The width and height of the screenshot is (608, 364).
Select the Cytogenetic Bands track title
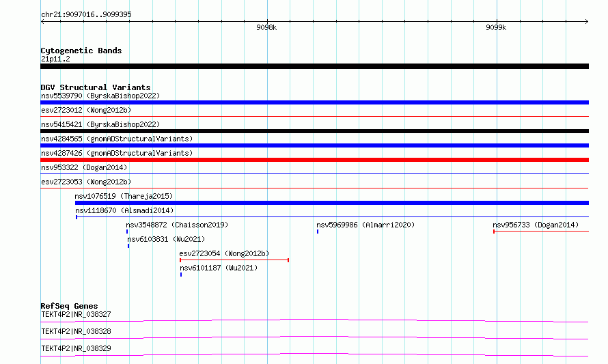pos(81,51)
